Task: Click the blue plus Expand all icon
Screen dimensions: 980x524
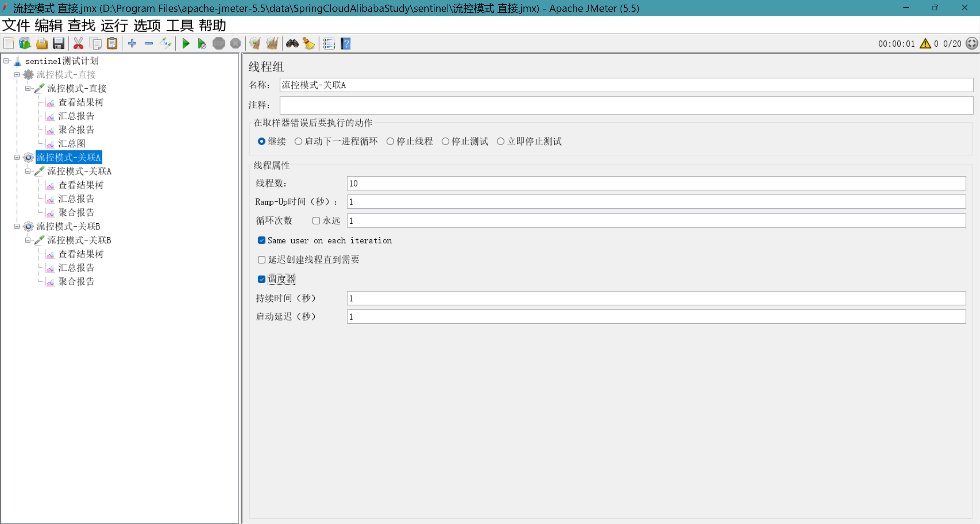Action: (132, 44)
